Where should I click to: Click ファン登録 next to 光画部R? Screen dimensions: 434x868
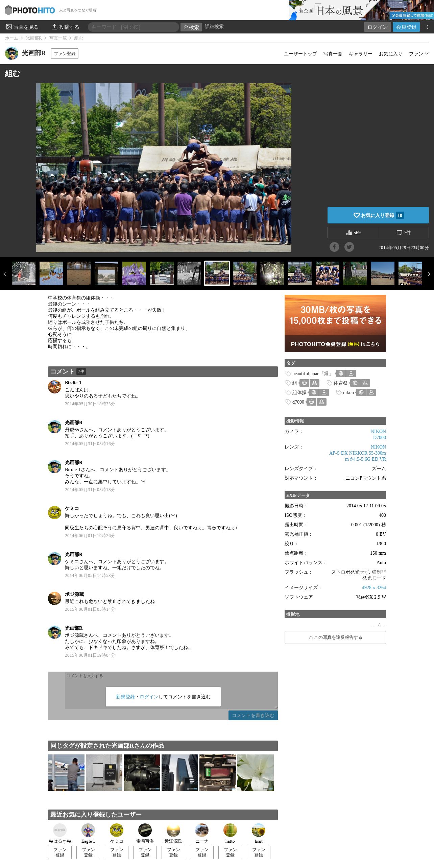click(65, 53)
